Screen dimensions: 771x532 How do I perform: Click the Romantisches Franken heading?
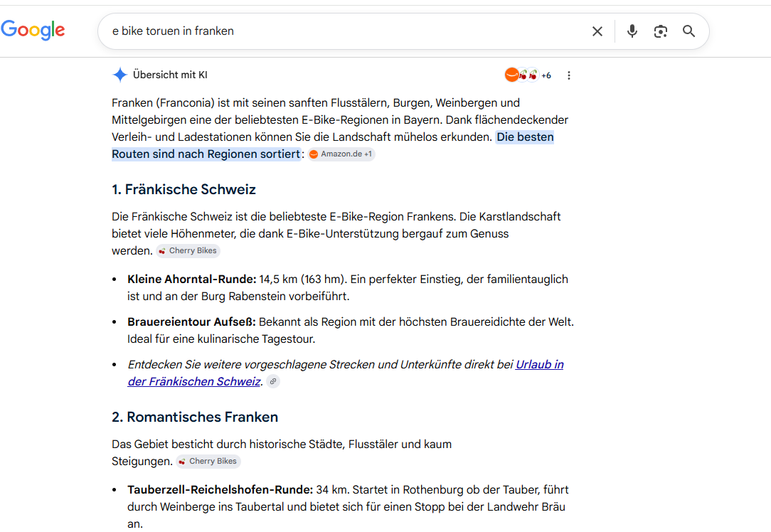coord(195,417)
